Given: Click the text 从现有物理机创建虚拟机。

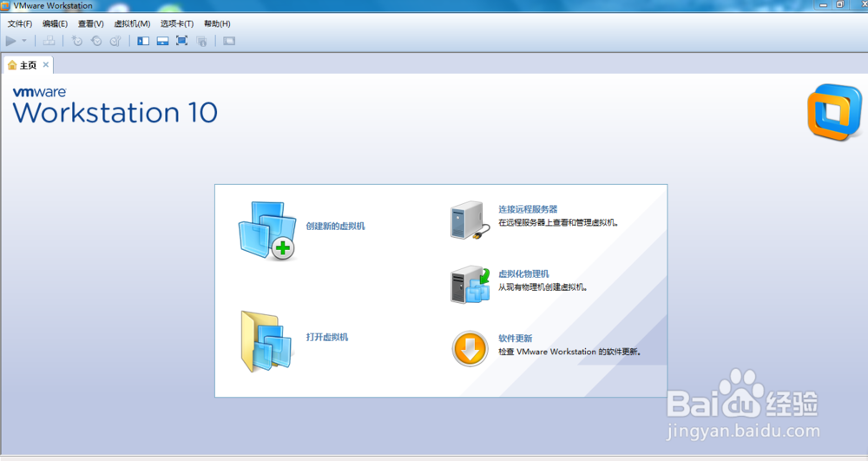Looking at the screenshot, I should point(542,287).
